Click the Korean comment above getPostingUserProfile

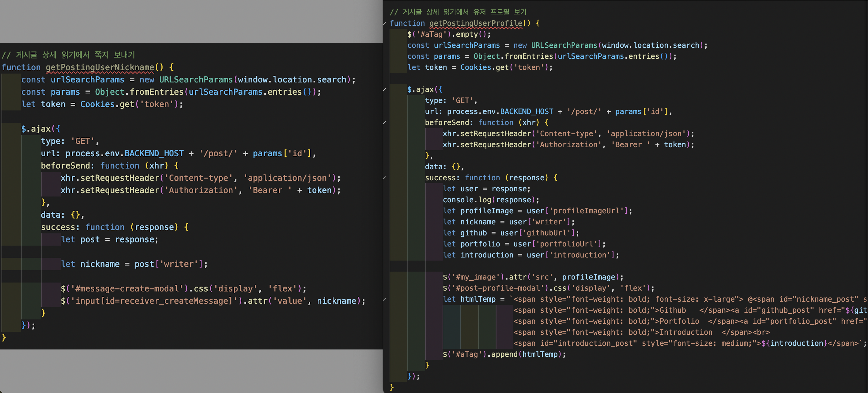[458, 12]
